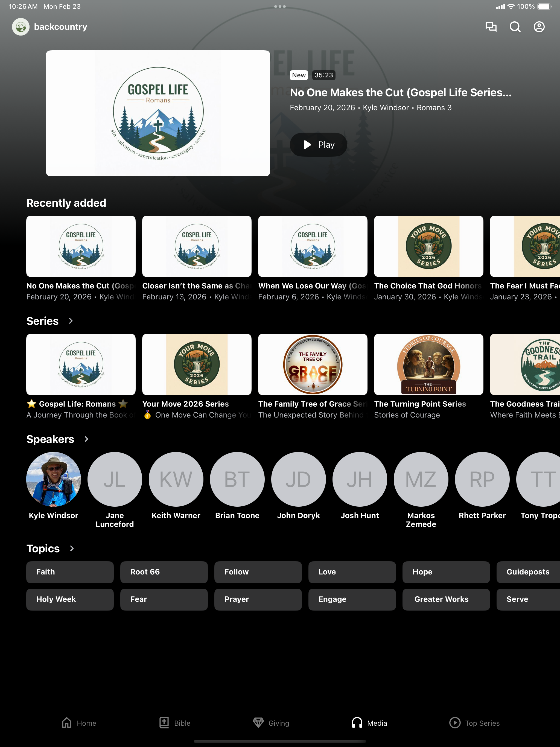Image resolution: width=560 pixels, height=747 pixels.
Task: Expand the Series section chevron
Action: pos(71,321)
